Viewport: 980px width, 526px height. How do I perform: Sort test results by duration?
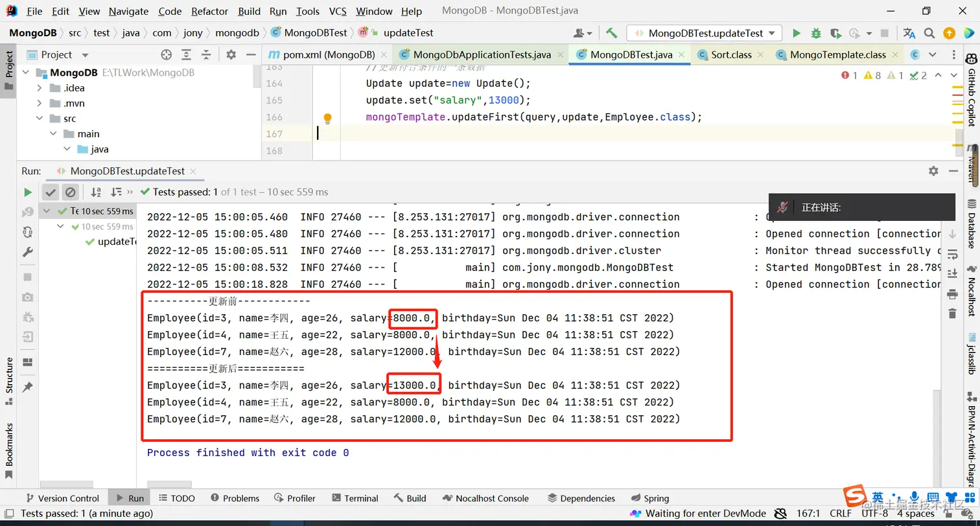(116, 192)
